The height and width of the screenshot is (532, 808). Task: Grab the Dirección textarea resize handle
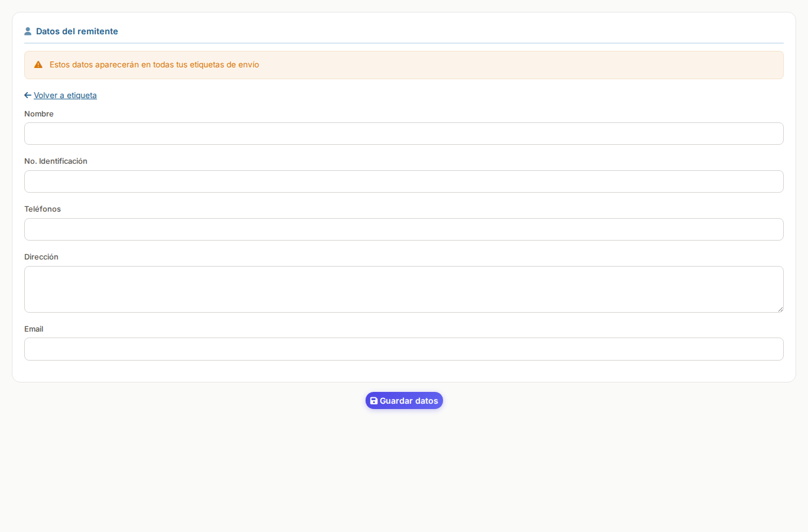(x=780, y=309)
